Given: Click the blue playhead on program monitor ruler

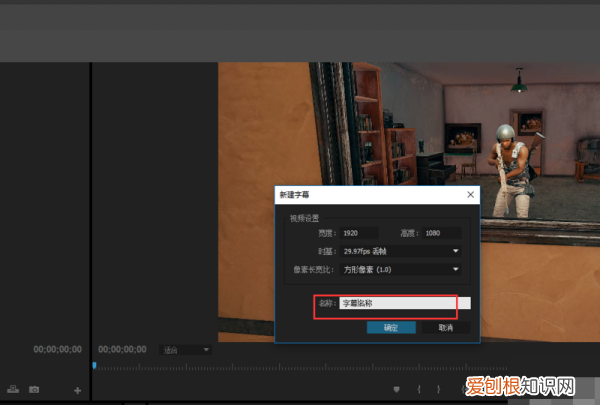Looking at the screenshot, I should 94,366.
